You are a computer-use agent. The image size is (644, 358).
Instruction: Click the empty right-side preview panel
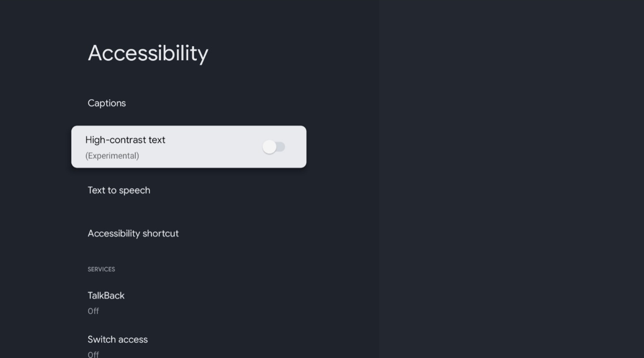coord(511,179)
